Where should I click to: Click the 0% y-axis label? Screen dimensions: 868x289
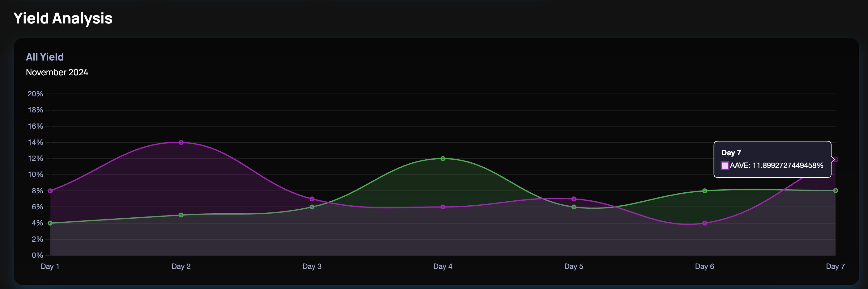point(37,255)
